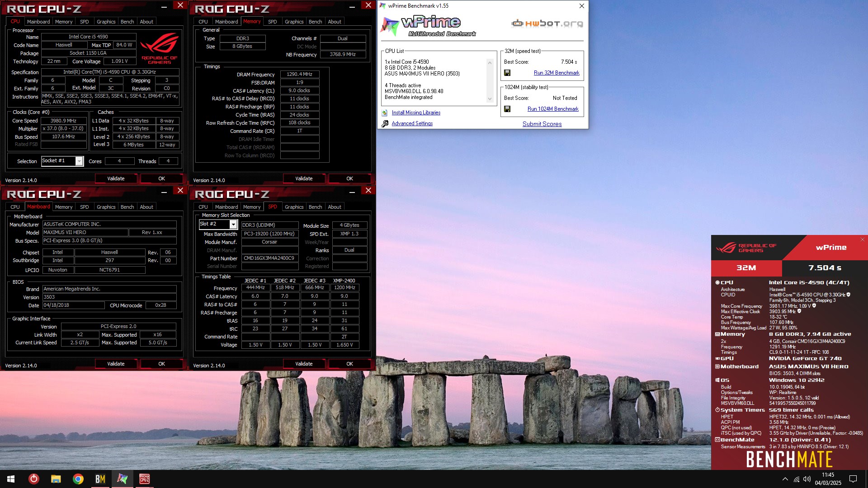Click the Name field Intel Core i5 4590
Image resolution: width=868 pixels, height=488 pixels.
(x=89, y=37)
